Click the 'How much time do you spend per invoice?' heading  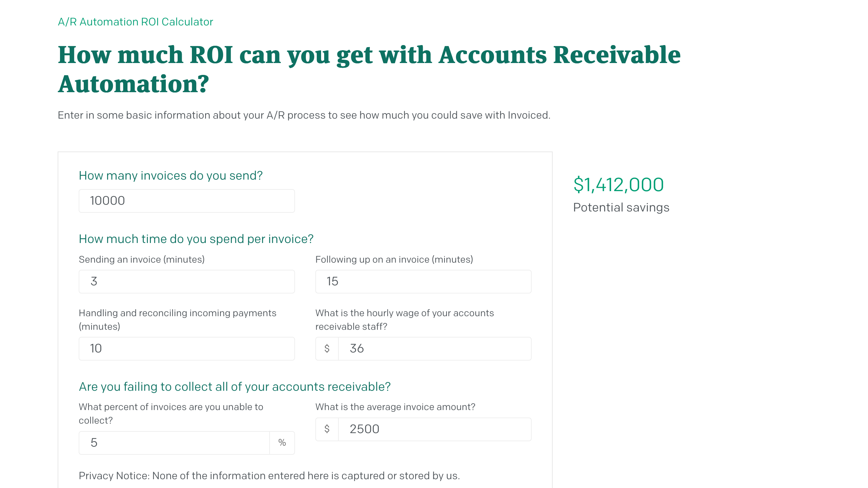[x=196, y=239]
